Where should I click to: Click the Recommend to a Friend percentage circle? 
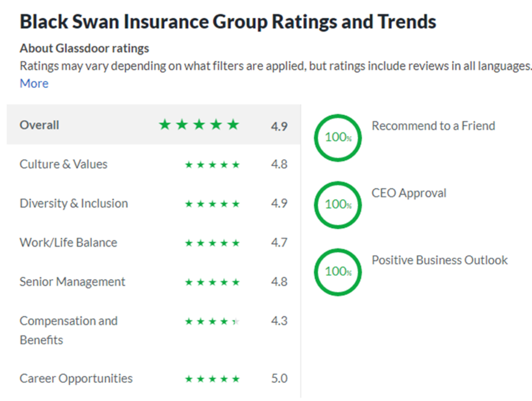coord(338,138)
